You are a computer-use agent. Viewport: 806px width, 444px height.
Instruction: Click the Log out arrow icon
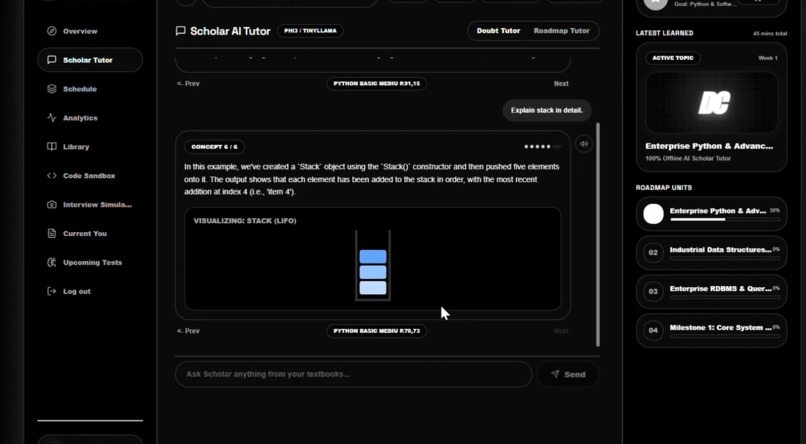click(x=51, y=291)
